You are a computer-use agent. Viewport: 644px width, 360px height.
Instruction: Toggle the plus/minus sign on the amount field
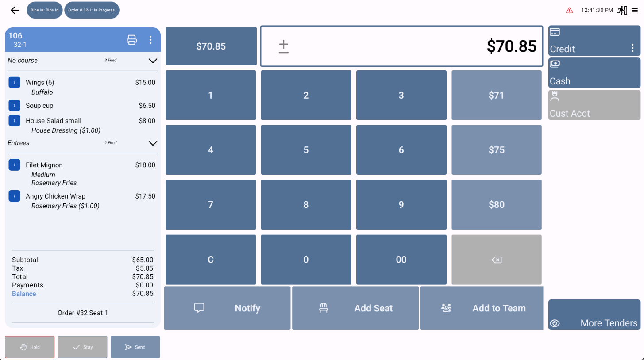[x=283, y=46]
